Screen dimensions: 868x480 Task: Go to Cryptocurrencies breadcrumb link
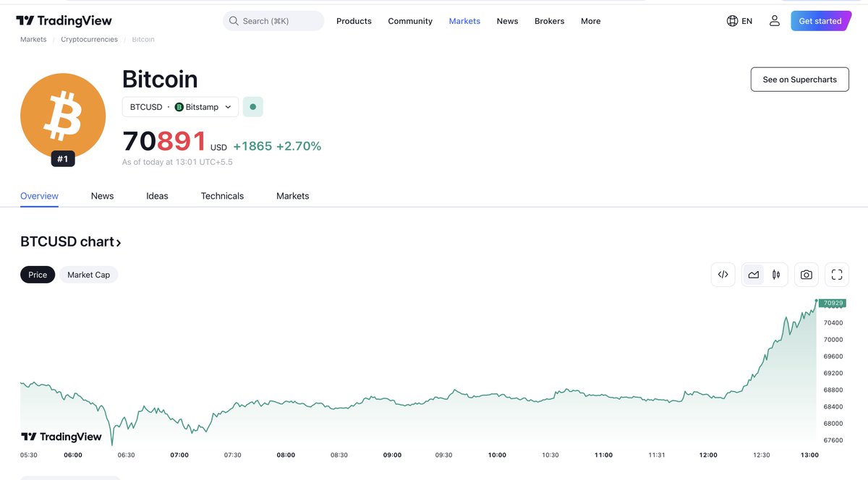[89, 39]
